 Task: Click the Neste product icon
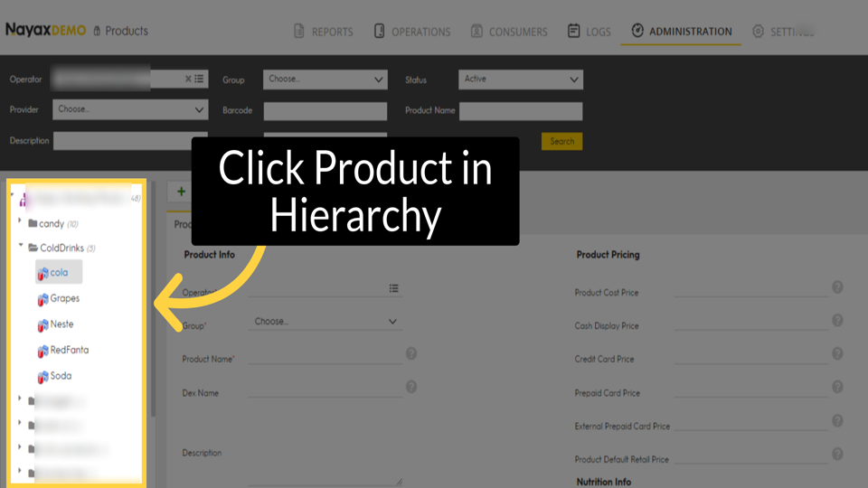click(x=42, y=325)
